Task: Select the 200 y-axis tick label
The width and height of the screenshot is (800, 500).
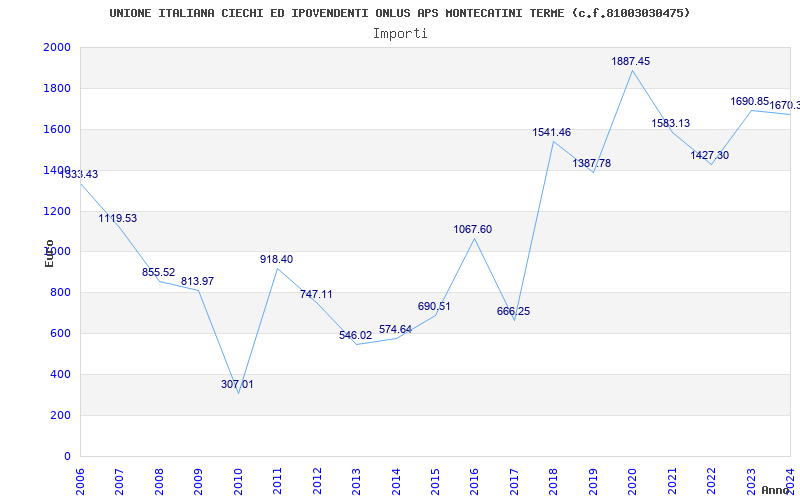Action: pyautogui.click(x=61, y=415)
